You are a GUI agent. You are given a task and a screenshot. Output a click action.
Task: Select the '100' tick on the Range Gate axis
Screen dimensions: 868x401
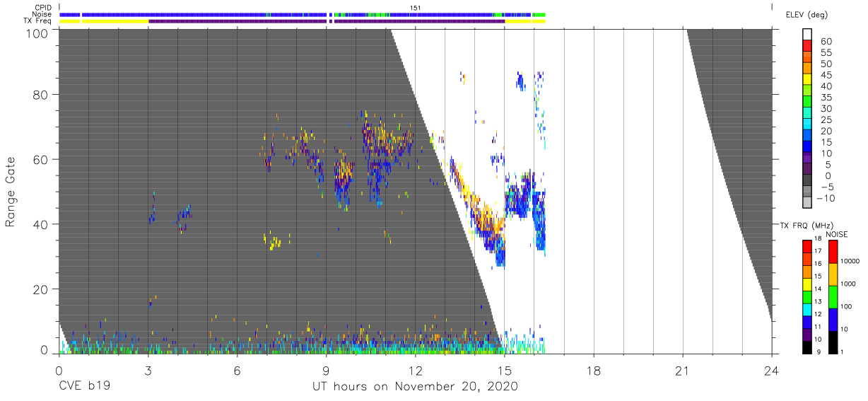tap(38, 33)
